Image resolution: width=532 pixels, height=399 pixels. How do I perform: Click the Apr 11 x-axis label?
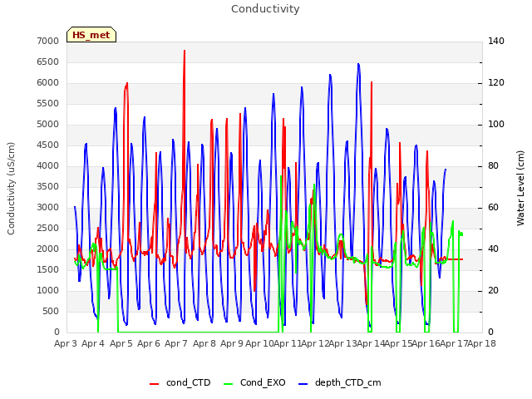288,343
